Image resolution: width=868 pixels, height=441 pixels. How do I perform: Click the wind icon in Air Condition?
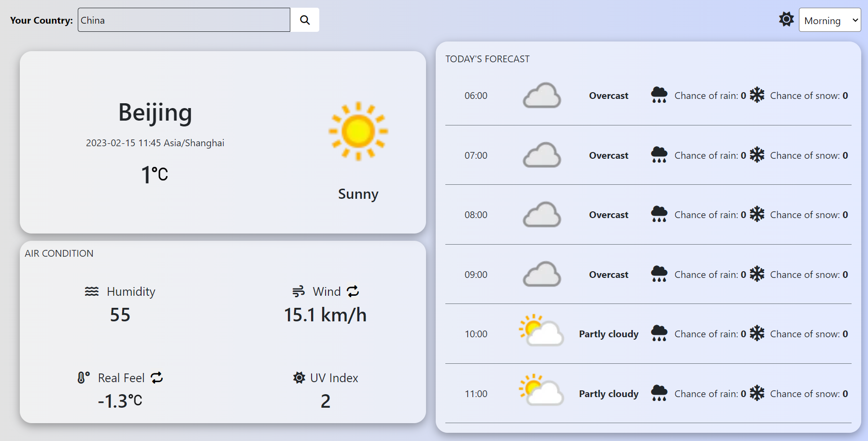coord(298,291)
